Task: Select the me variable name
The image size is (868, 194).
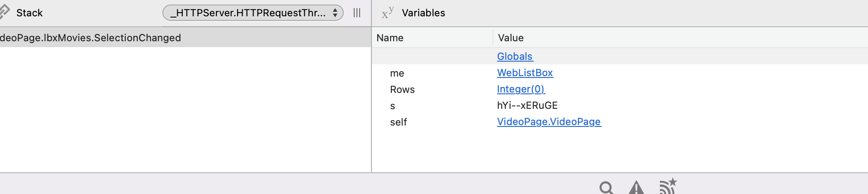Action: [397, 73]
